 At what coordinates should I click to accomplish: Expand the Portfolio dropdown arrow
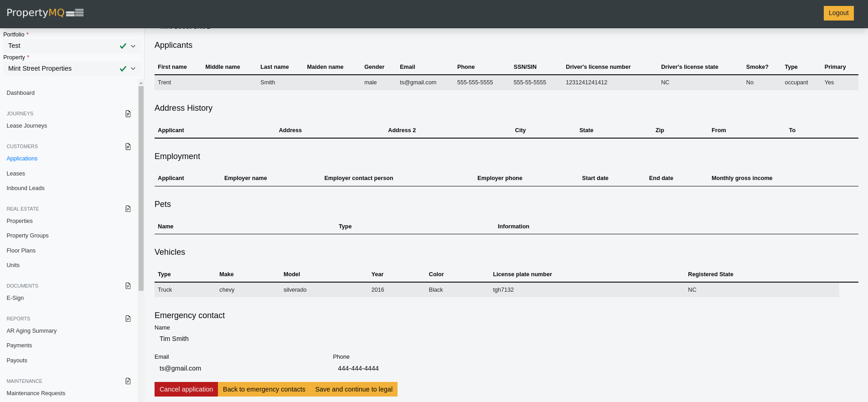[133, 46]
